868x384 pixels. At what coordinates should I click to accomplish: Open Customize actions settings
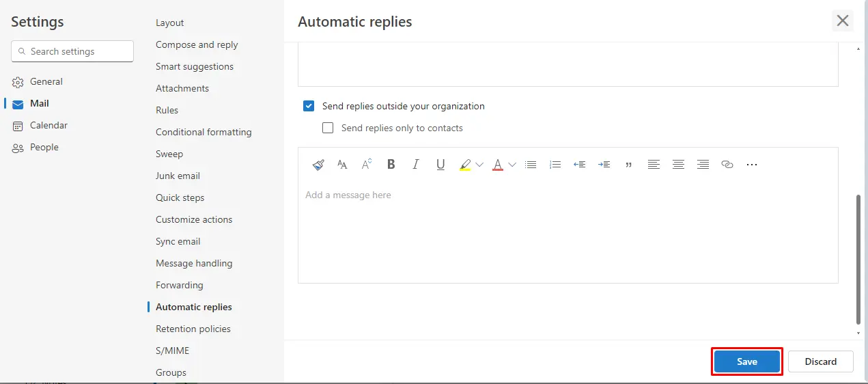pos(194,219)
